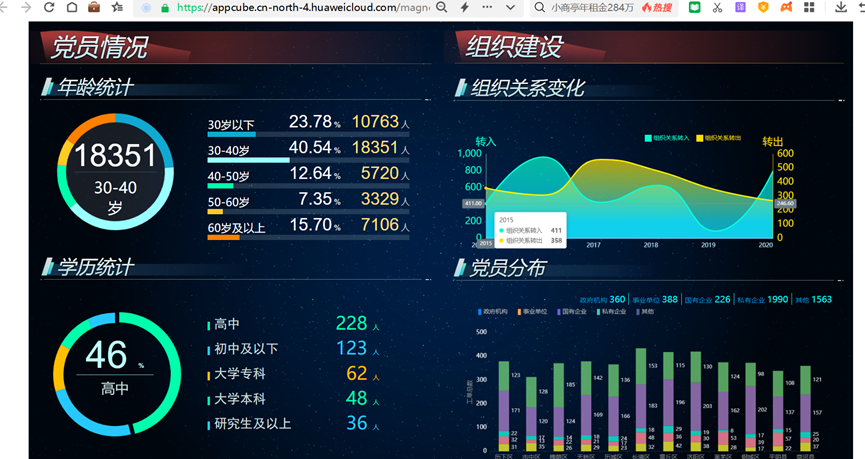865x459 pixels.
Task: Select the 大学专科 62人 education row
Action: coord(293,374)
